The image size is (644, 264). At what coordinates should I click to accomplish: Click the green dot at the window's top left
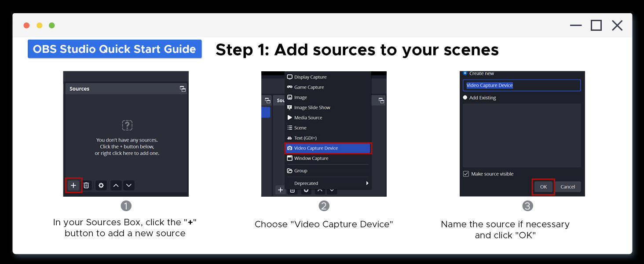(x=52, y=26)
